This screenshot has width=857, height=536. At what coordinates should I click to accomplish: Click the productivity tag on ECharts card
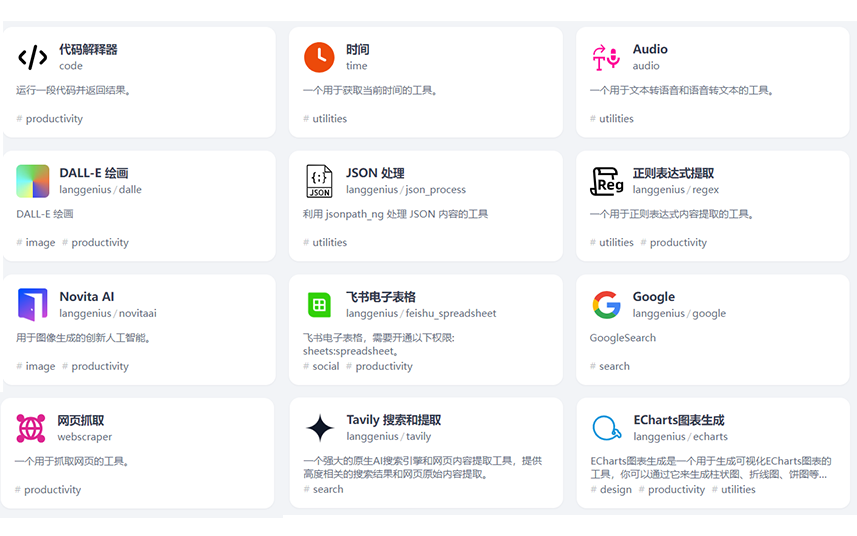(x=672, y=490)
